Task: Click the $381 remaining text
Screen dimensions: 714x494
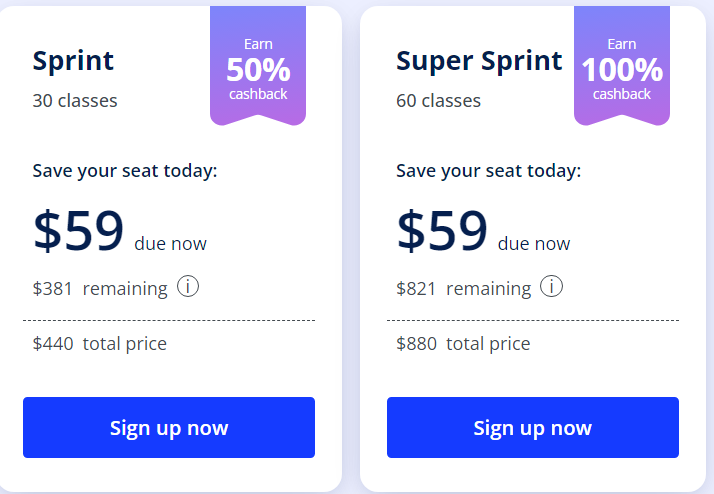Action: (x=100, y=289)
